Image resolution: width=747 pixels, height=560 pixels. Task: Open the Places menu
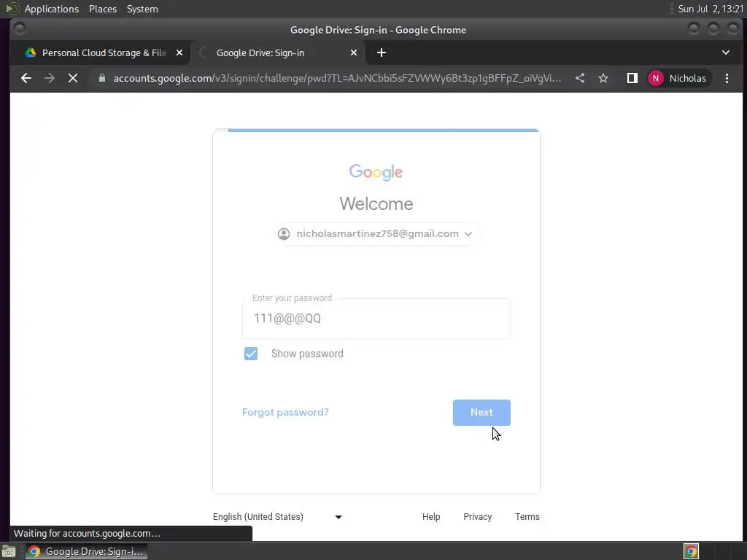point(102,9)
